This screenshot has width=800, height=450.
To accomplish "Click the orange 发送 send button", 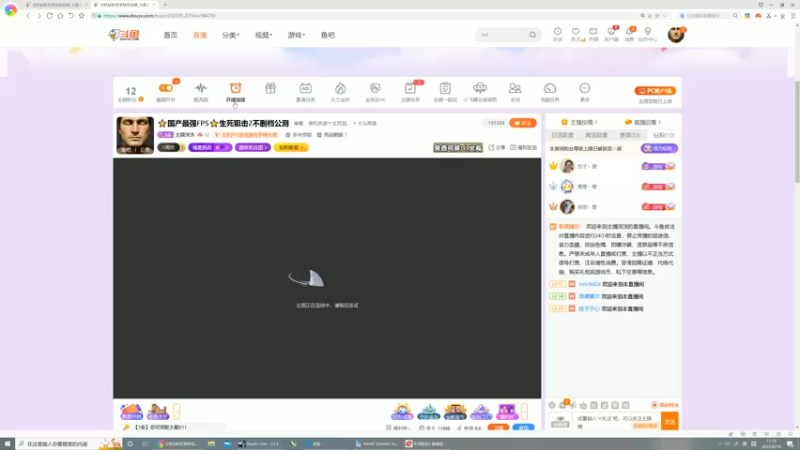I will point(669,421).
